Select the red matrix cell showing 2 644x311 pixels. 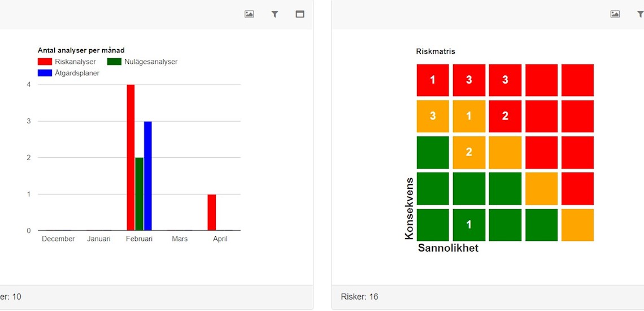[x=505, y=116]
